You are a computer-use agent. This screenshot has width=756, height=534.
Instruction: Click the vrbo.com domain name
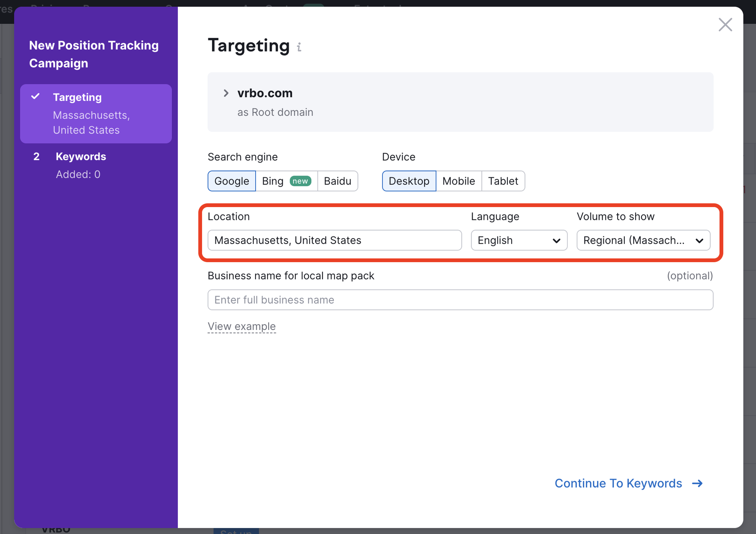[x=265, y=93]
